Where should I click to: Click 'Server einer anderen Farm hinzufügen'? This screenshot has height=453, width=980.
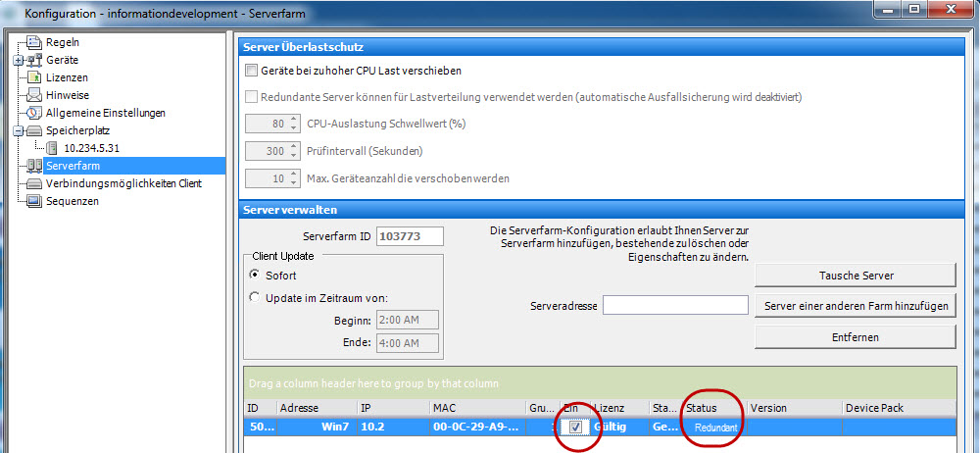point(855,306)
